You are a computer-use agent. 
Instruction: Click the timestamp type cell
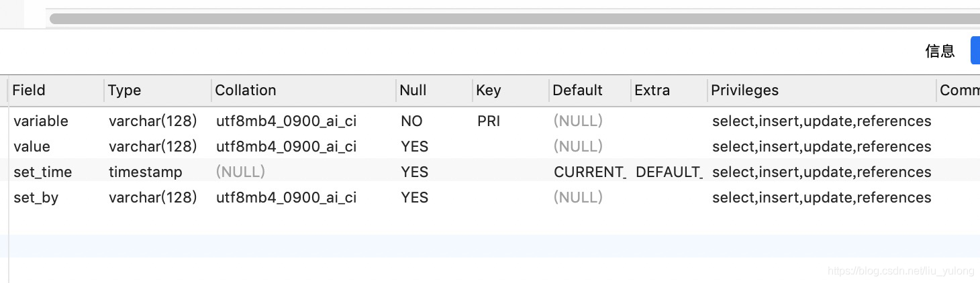tap(145, 172)
